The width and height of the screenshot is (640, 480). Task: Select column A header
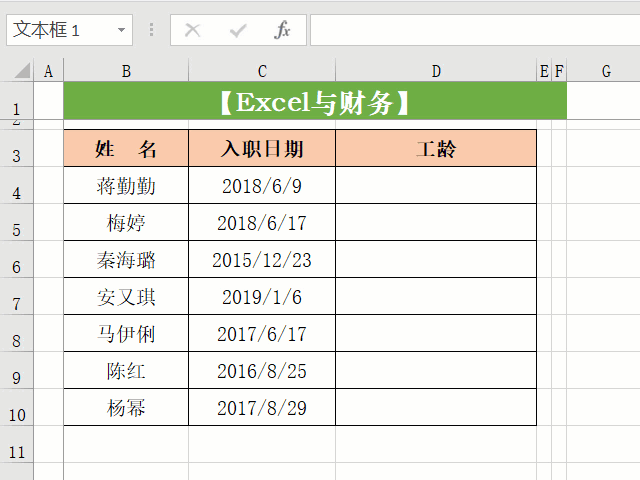click(x=49, y=71)
